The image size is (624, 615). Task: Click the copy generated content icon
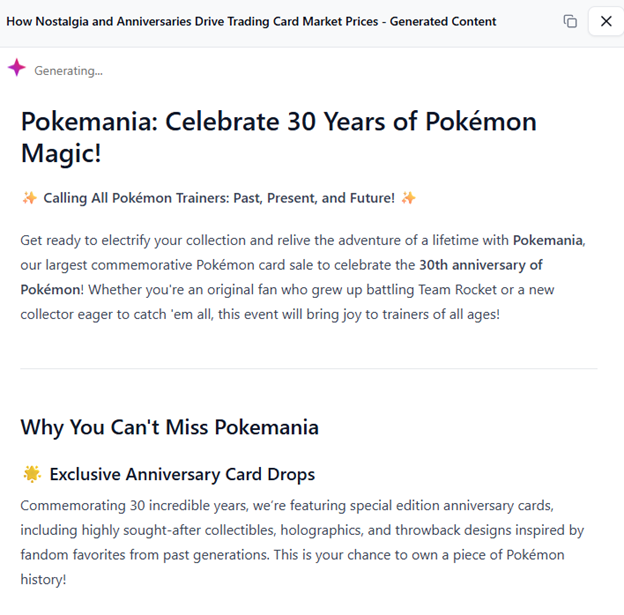570,21
